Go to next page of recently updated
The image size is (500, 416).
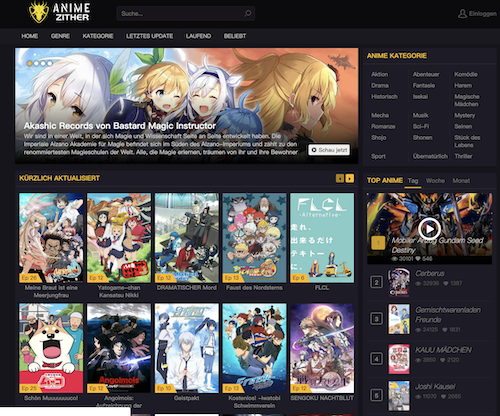tap(350, 178)
